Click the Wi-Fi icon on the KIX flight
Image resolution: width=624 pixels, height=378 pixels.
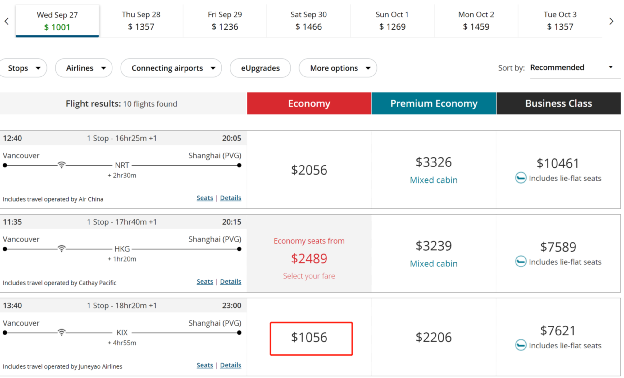[x=61, y=332]
